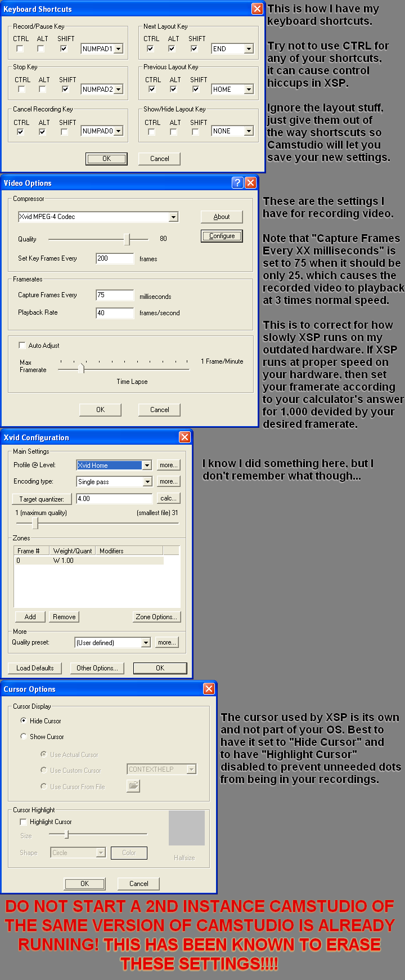Toggle SHIFT checkbox for Show/Hide Layout Key

point(195,132)
